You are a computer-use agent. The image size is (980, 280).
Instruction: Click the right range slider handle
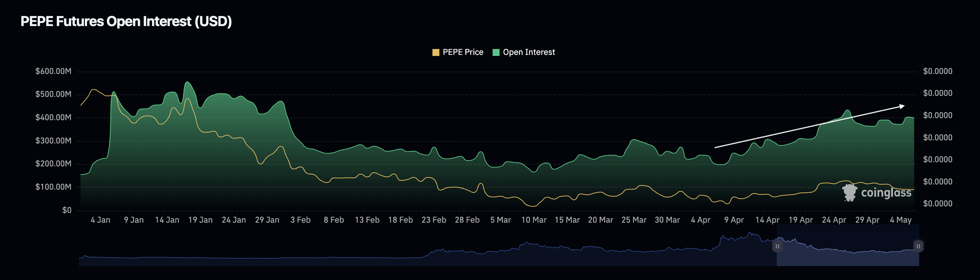point(918,246)
